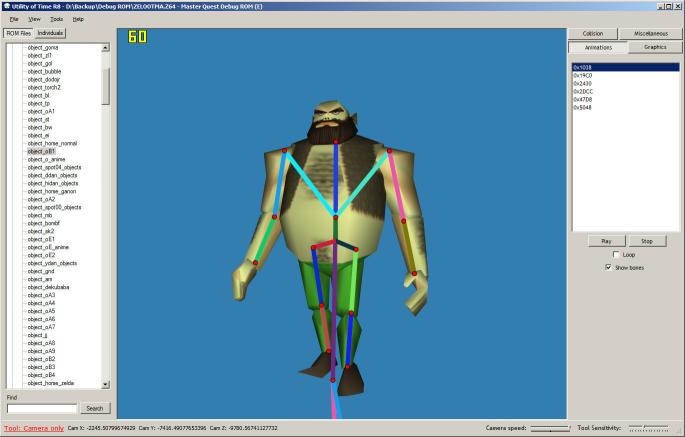This screenshot has width=685, height=437.
Task: Select object_spot00_objects in the tree
Action: coord(54,207)
